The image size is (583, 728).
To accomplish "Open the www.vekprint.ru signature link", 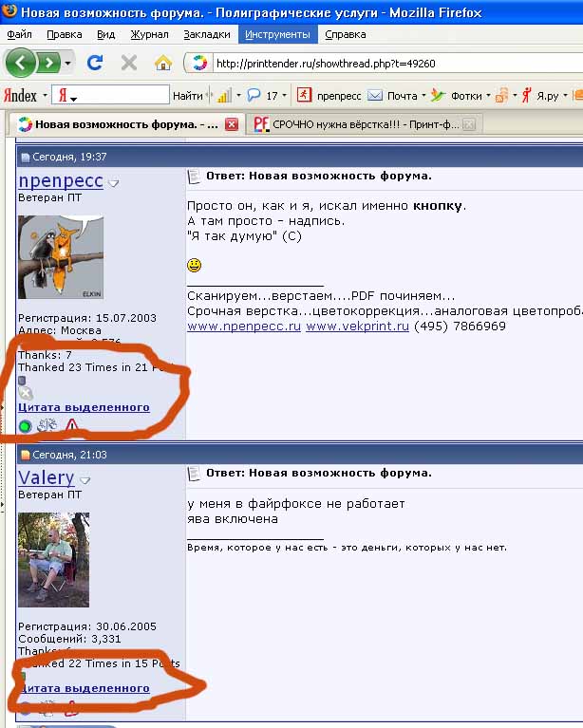I will (357, 326).
